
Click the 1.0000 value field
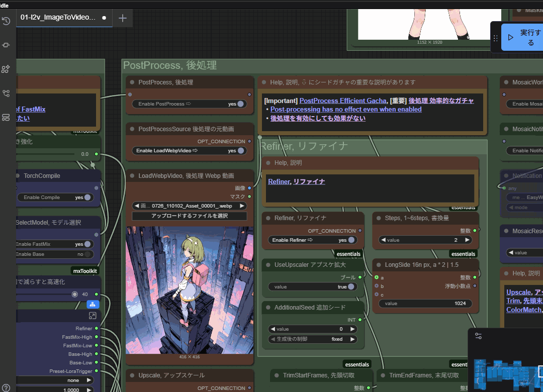click(x=55, y=389)
